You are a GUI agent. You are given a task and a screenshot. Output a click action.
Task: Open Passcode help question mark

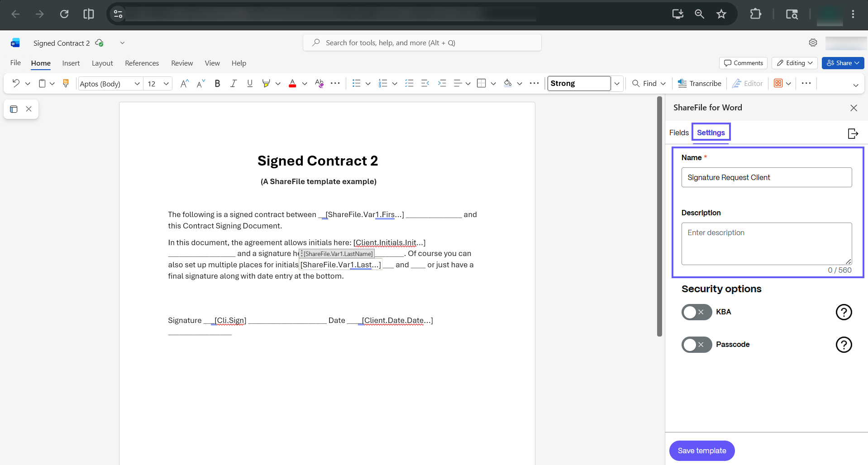(x=844, y=345)
